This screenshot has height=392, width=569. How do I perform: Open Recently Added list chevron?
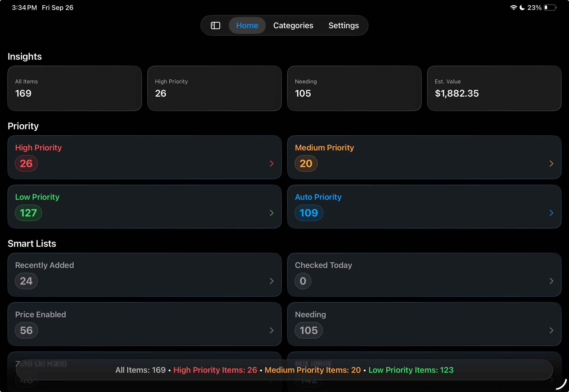tap(272, 281)
